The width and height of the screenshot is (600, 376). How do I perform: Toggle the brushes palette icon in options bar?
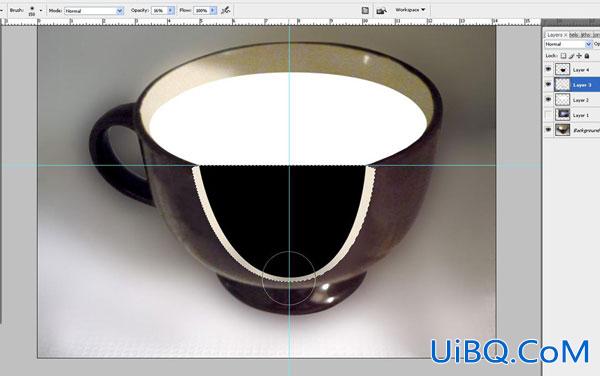(x=365, y=11)
